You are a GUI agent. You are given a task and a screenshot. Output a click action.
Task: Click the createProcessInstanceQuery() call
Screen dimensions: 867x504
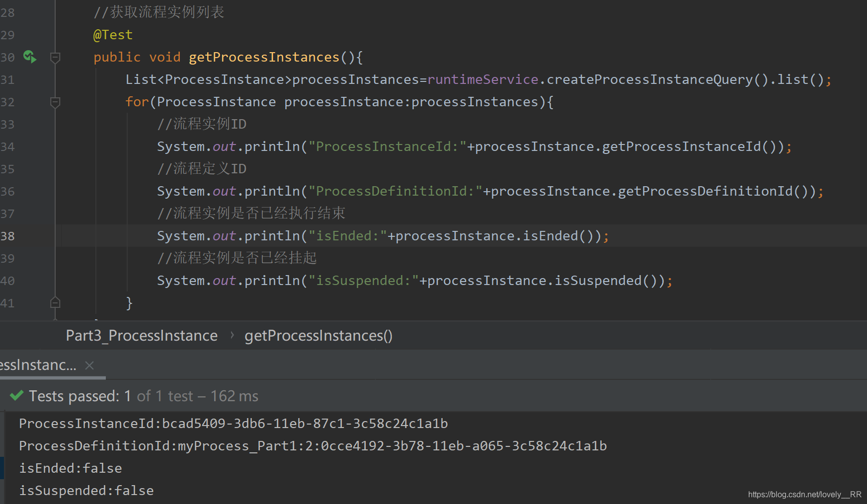tap(657, 79)
